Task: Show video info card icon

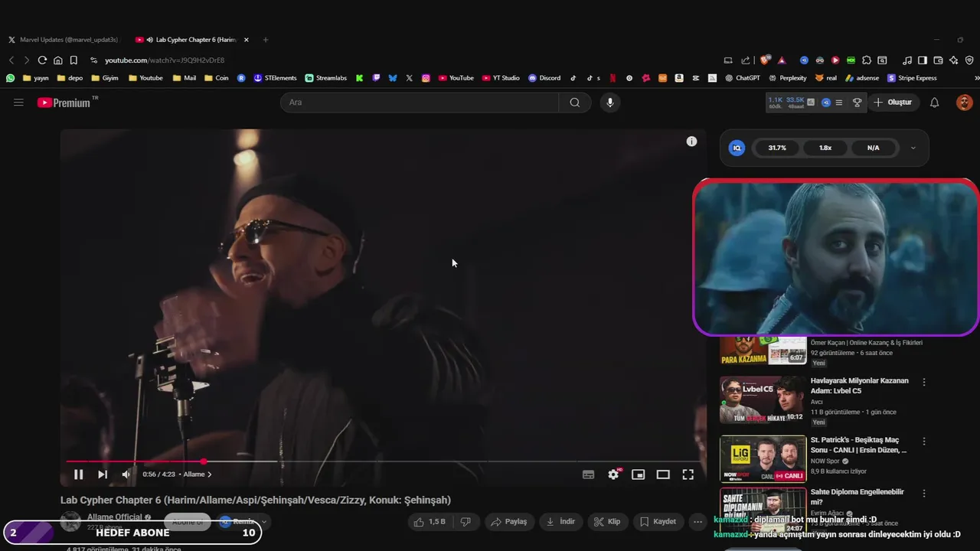Action: click(x=691, y=142)
